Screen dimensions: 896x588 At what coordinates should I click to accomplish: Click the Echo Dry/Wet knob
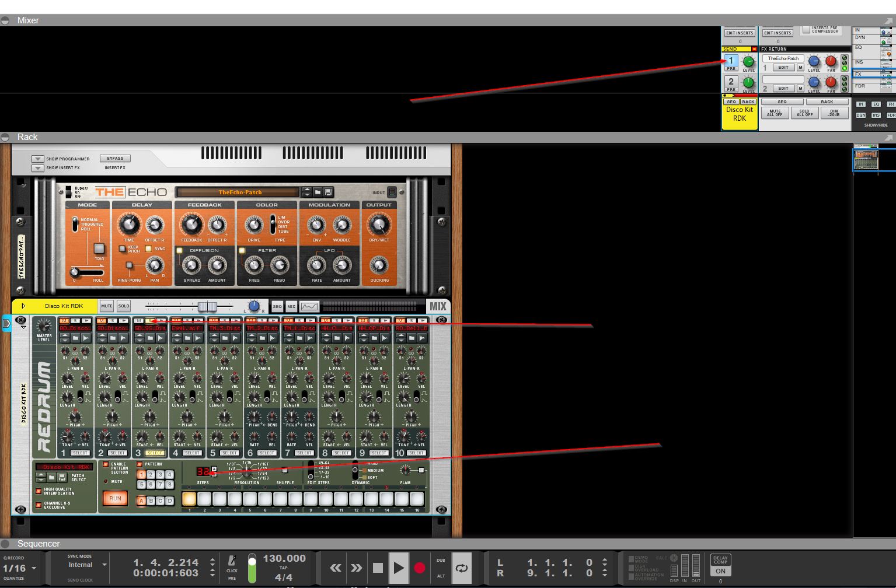click(x=379, y=225)
